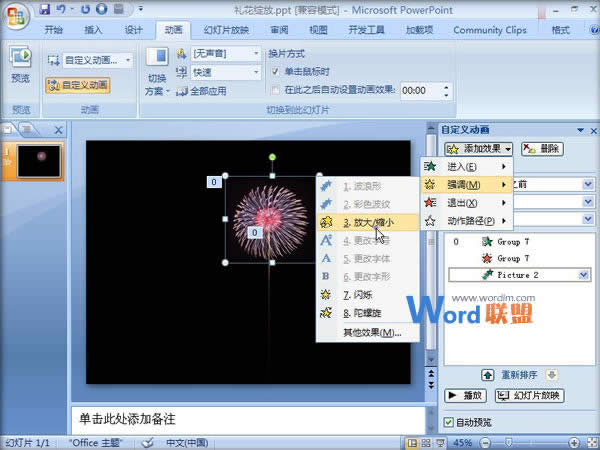Click the 删除 remove effect button
The width and height of the screenshot is (600, 450).
pos(542,149)
